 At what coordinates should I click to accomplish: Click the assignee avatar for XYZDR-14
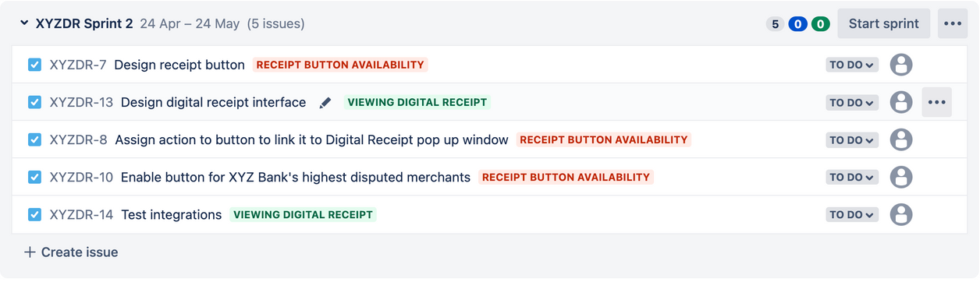click(901, 214)
